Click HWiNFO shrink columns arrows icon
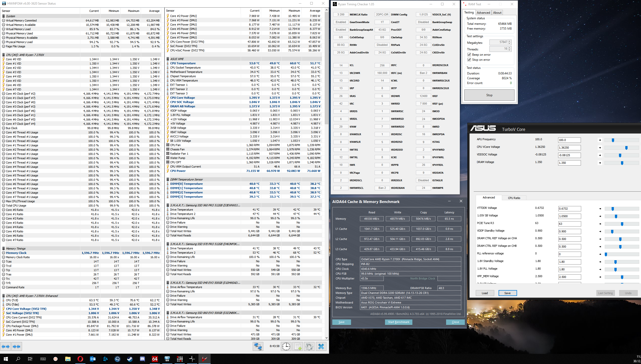641x364 pixels. pyautogui.click(x=17, y=347)
